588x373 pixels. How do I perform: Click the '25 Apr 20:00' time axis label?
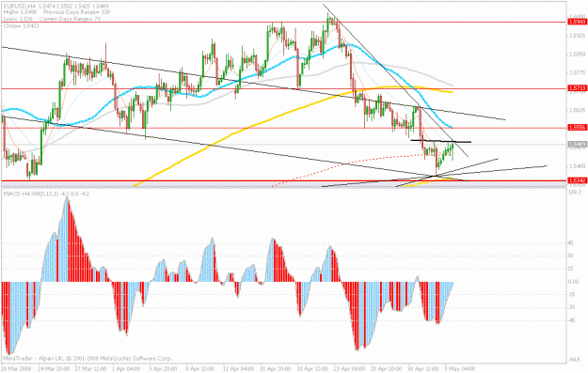387,369
